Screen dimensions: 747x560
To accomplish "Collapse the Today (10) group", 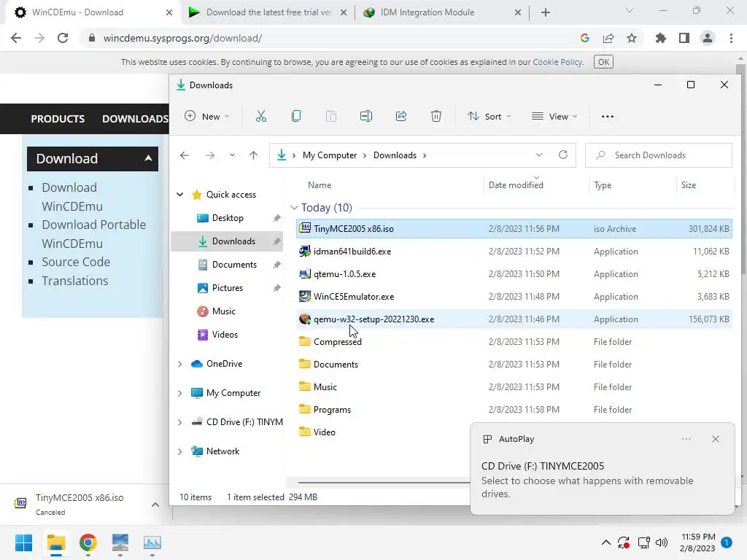I will click(x=294, y=208).
